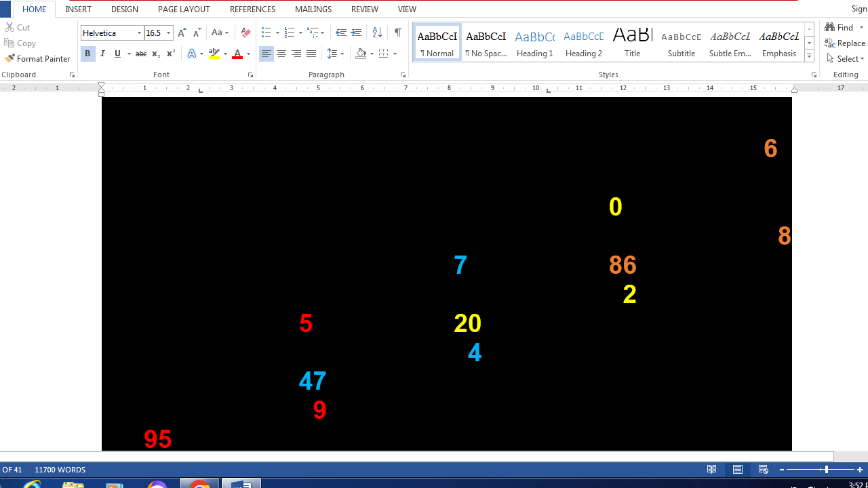Cut the selection
The height and width of the screenshot is (488, 868).
coord(18,28)
